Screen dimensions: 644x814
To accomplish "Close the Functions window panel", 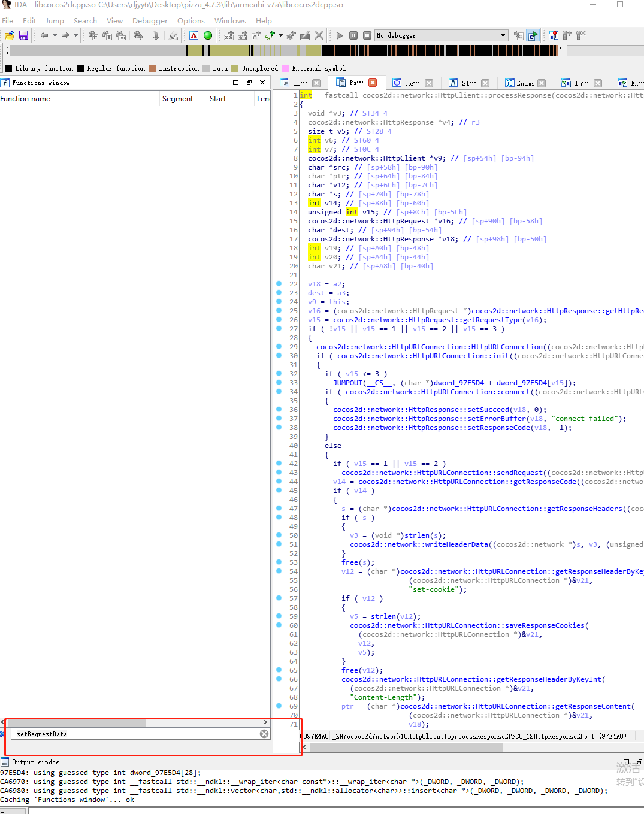I will tap(262, 83).
